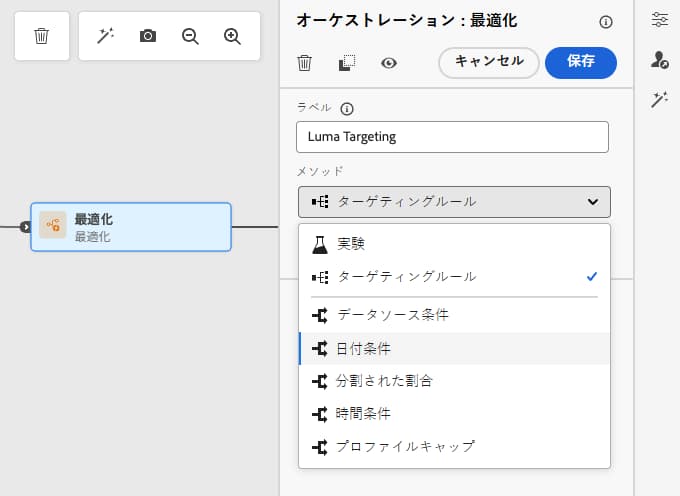Toggle the eye preview icon
680x496 pixels.
coord(389,63)
